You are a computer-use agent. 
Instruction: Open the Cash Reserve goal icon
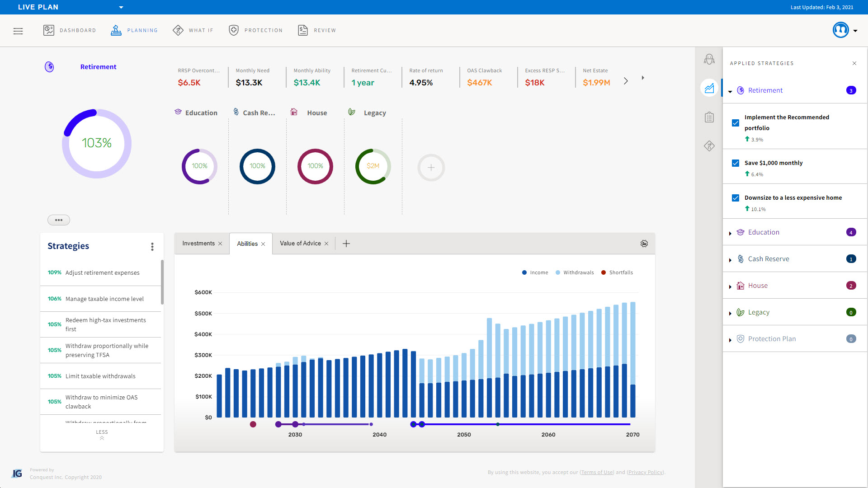(236, 112)
